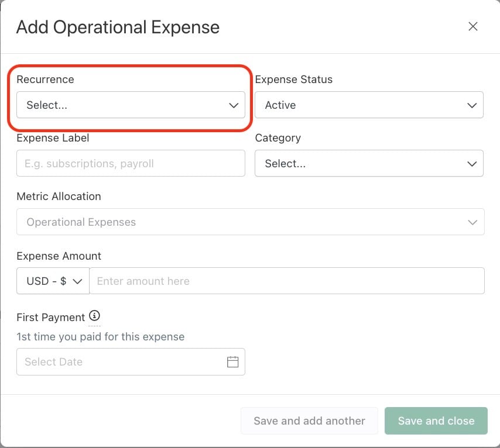Click the First Payment info icon
Viewport: 500px width, 448px height.
click(x=94, y=316)
